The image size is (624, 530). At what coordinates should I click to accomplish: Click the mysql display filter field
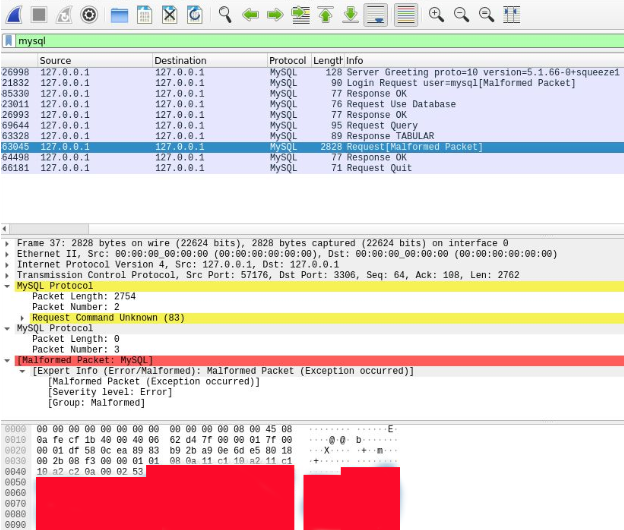300,41
